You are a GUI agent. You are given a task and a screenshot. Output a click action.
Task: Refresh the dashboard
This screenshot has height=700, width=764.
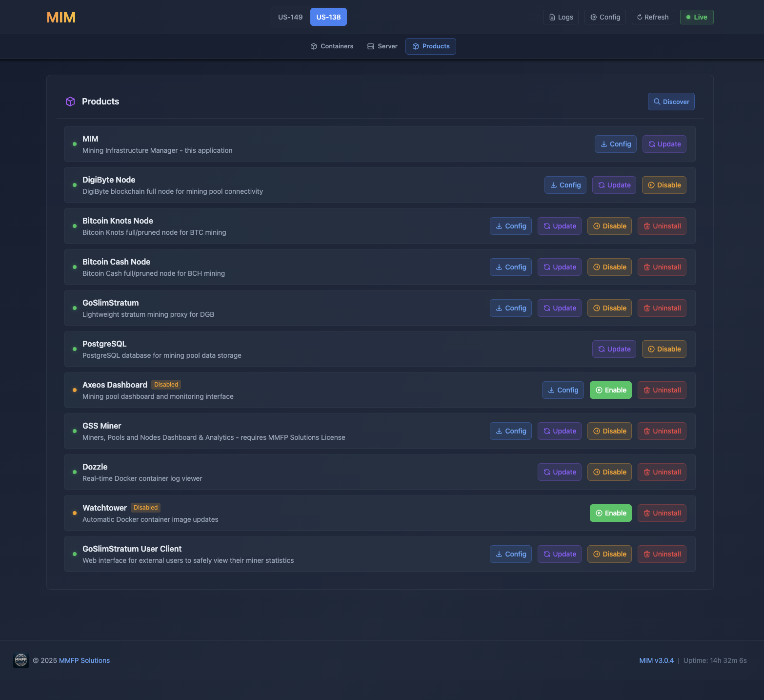point(652,17)
